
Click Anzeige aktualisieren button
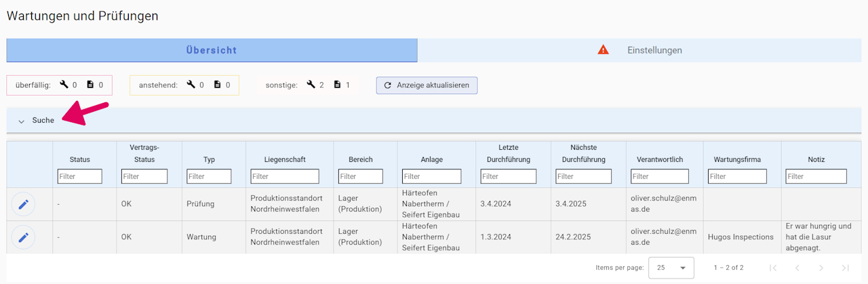click(x=427, y=85)
